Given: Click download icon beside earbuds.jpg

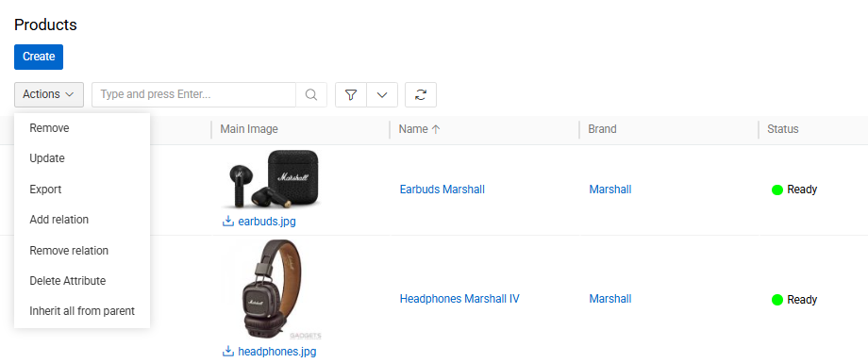Looking at the screenshot, I should (228, 222).
